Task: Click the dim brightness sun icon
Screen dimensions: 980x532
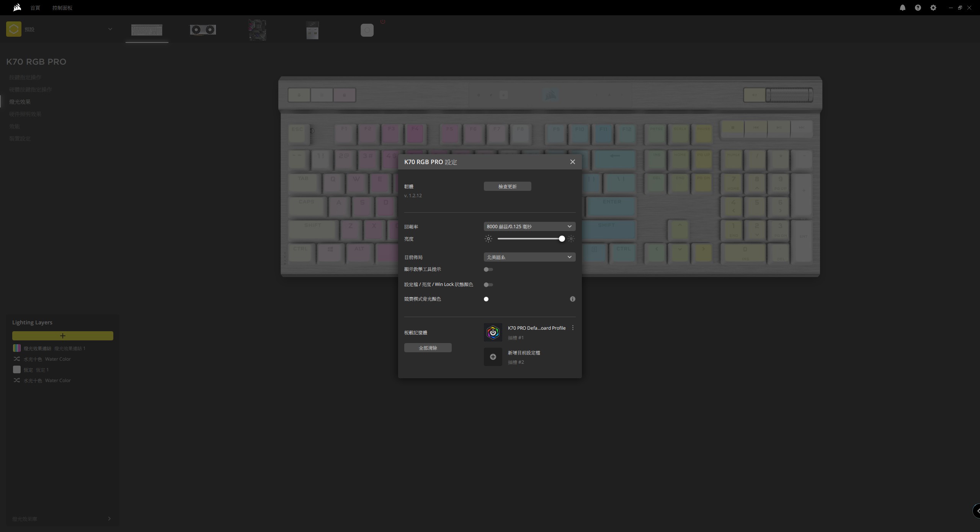Action: pos(488,239)
